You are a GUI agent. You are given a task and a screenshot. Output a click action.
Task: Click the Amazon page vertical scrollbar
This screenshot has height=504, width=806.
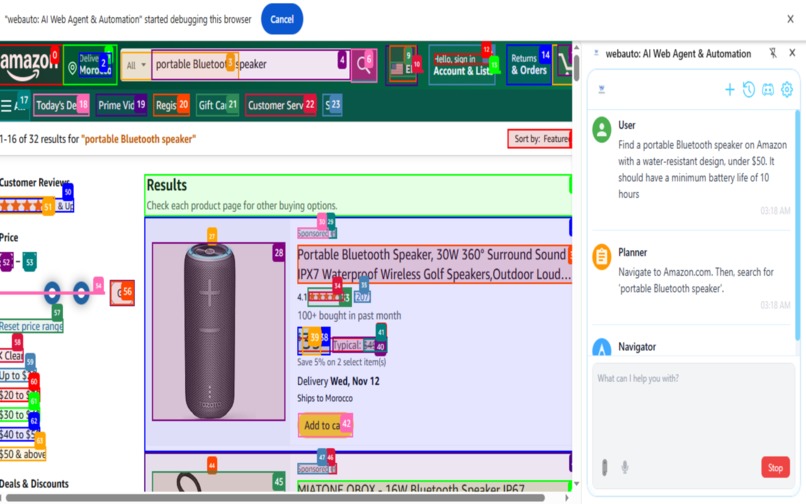pyautogui.click(x=577, y=67)
